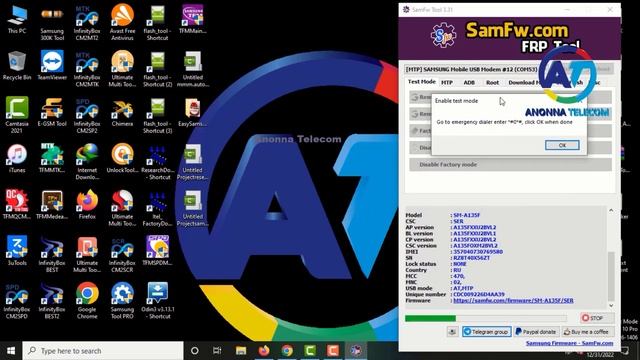Click Paypal donate button
The height and width of the screenshot is (360, 640).
click(536, 332)
